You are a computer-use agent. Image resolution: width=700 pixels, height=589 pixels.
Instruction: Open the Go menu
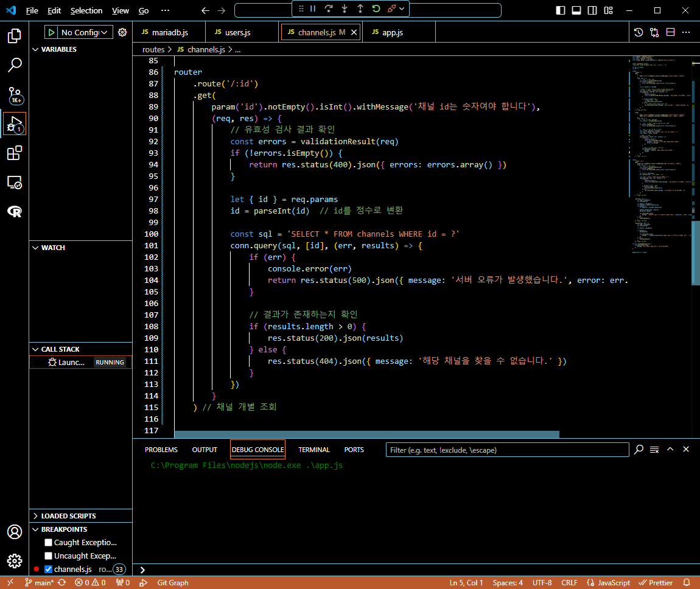143,10
